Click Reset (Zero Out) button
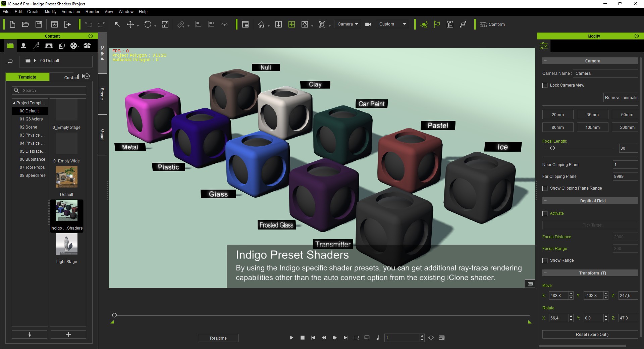The height and width of the screenshot is (349, 644). 590,335
